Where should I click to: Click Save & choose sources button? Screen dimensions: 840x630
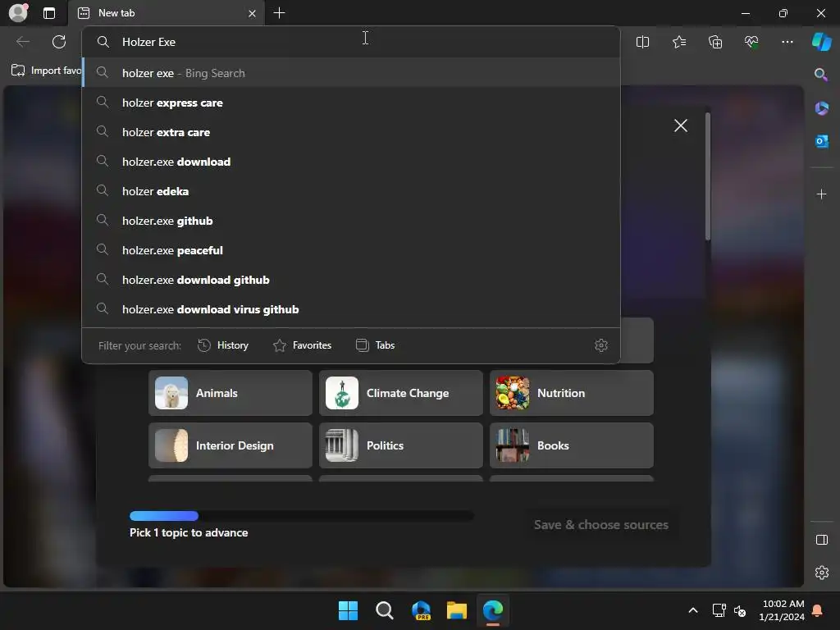coord(601,524)
